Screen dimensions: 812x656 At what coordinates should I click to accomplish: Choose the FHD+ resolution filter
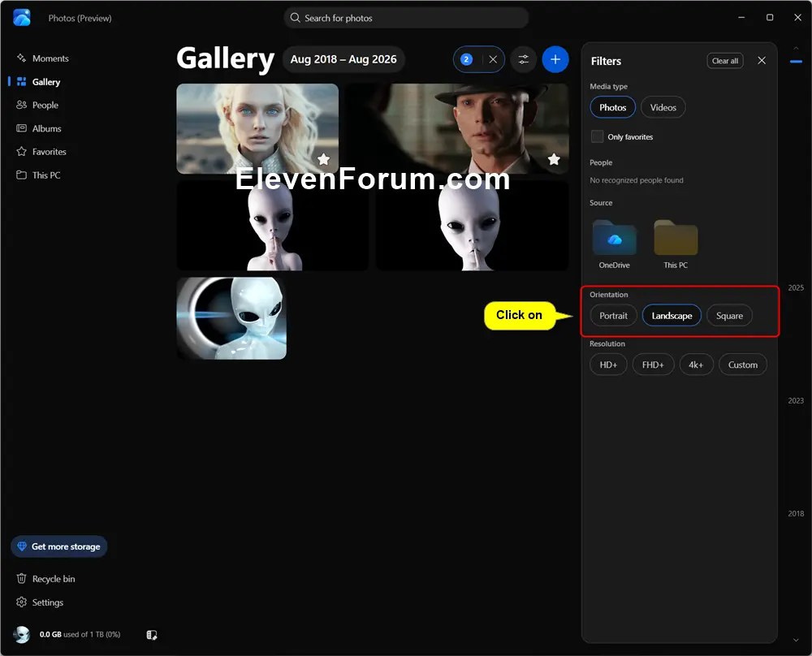coord(653,365)
